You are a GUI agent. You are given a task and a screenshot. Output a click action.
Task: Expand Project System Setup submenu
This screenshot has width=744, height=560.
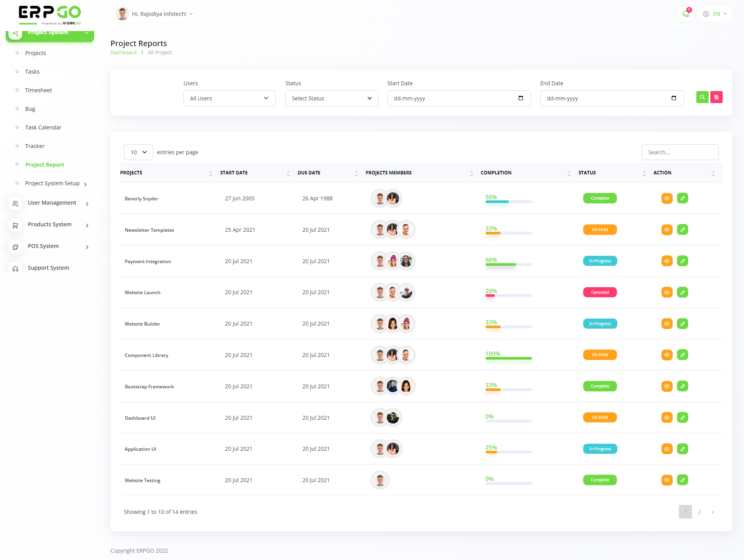[85, 184]
